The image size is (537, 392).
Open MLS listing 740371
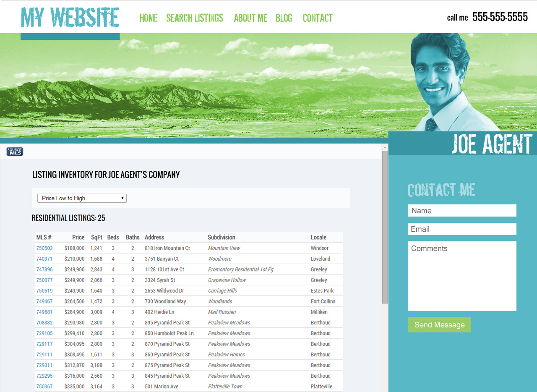tap(44, 259)
